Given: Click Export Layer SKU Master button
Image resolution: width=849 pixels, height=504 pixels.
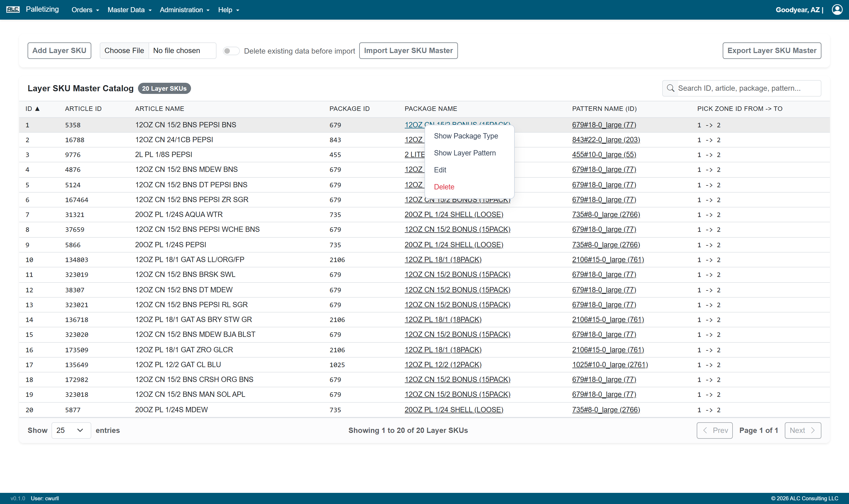Looking at the screenshot, I should [772, 51].
